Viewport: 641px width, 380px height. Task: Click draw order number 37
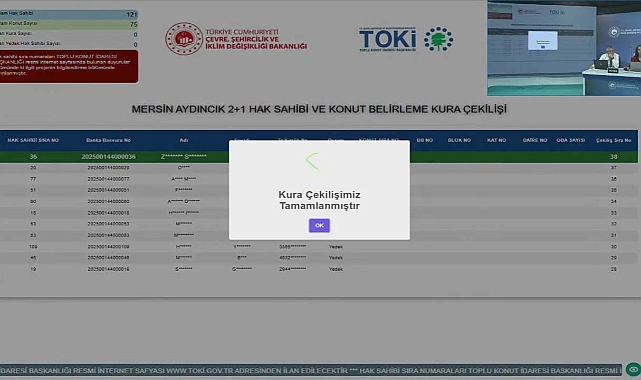[x=614, y=168]
